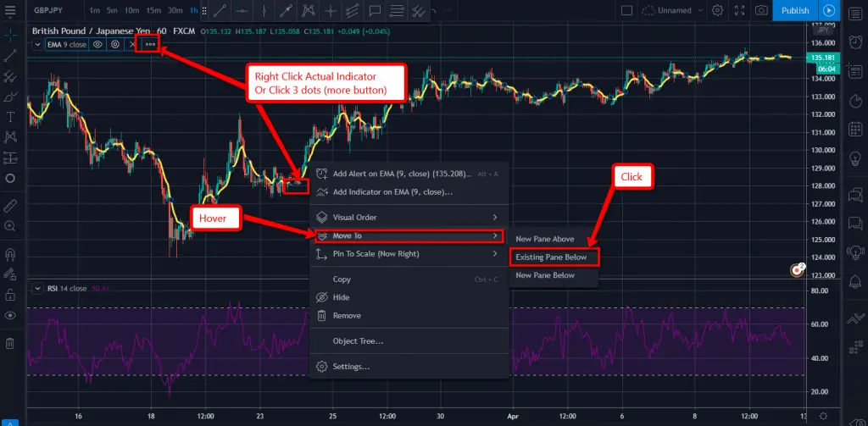Select Copy from the context menu

coord(409,279)
